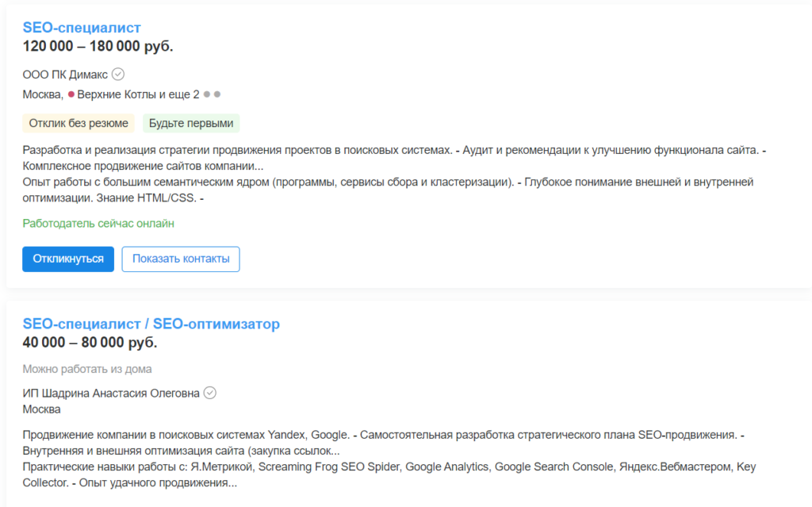Click verified checkmark icon beside ООО ПК Димакс
The height and width of the screenshot is (507, 812).
(118, 75)
